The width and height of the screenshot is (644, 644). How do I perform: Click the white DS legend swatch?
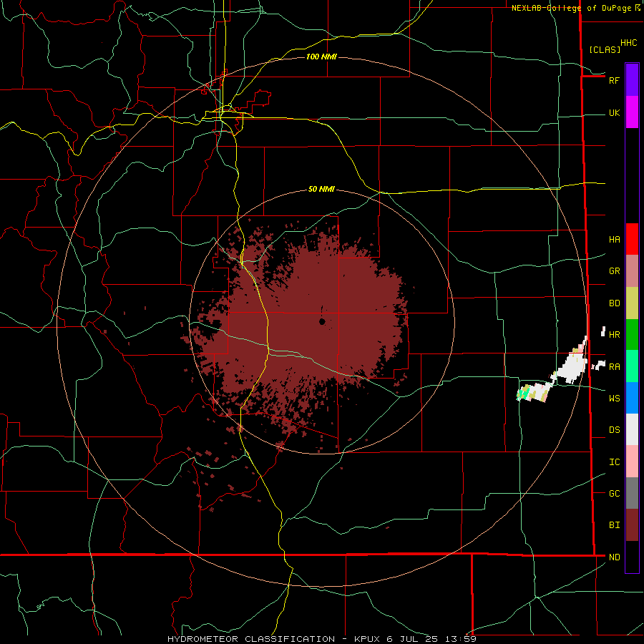(632, 429)
